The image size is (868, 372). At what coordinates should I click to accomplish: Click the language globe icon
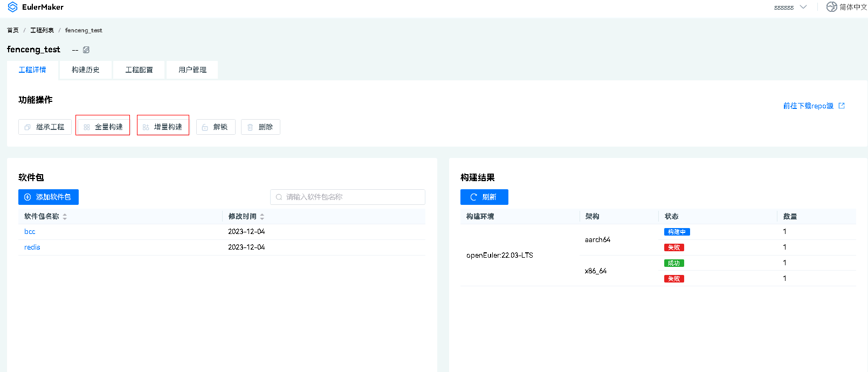(832, 7)
